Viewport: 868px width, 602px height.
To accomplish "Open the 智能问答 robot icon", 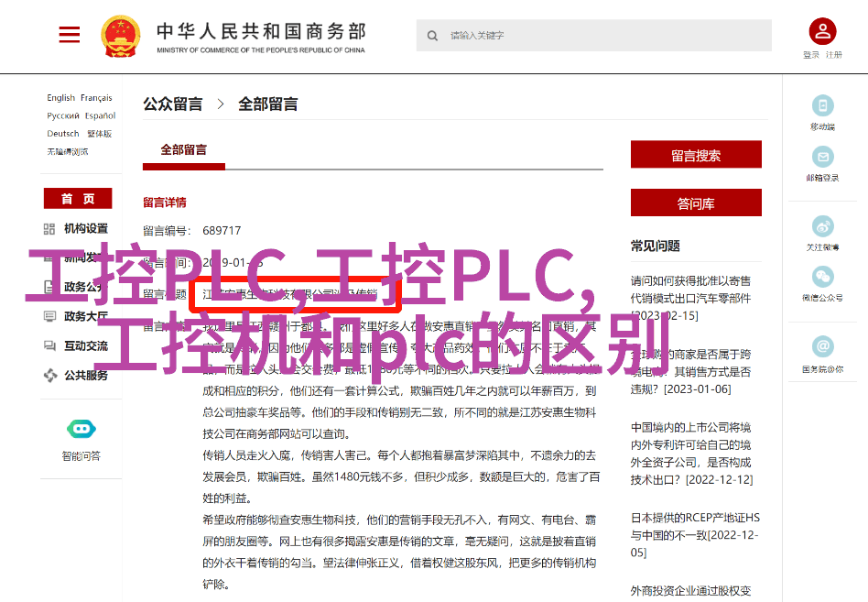I will point(81,429).
